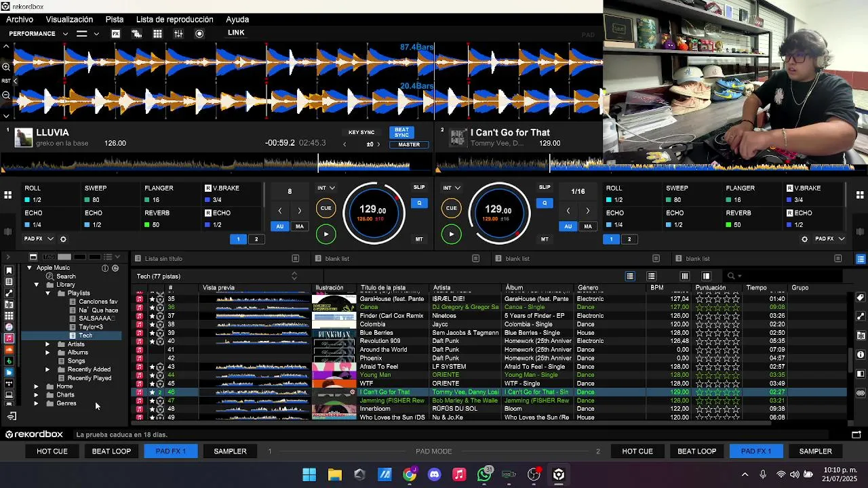Click the LINK button
The height and width of the screenshot is (488, 868).
coord(236,33)
